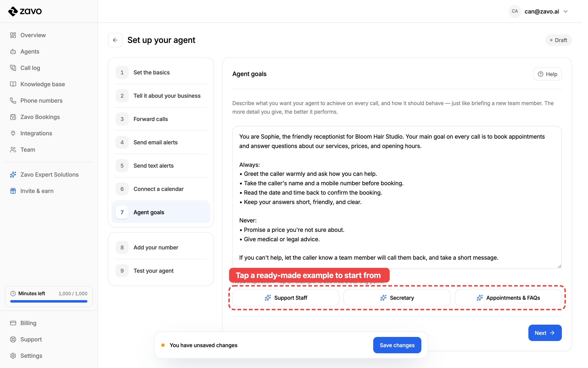Click the Call log phone icon
Viewport: 588px width, 368px height.
[13, 68]
